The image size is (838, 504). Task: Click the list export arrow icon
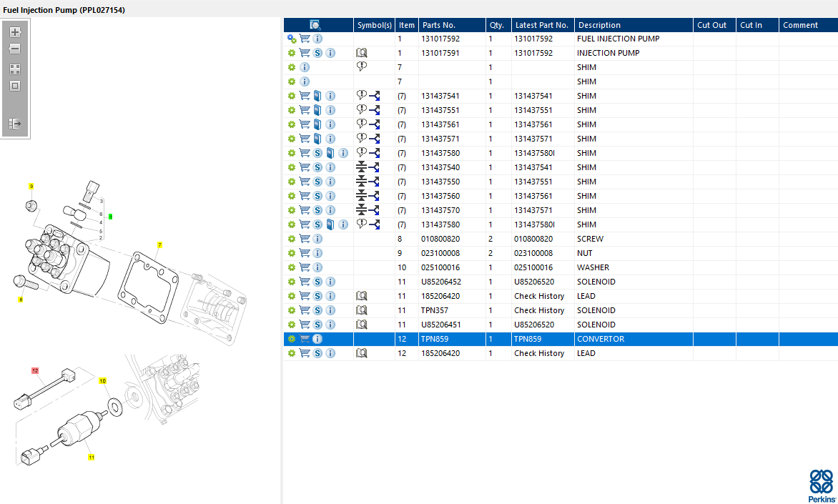[14, 124]
